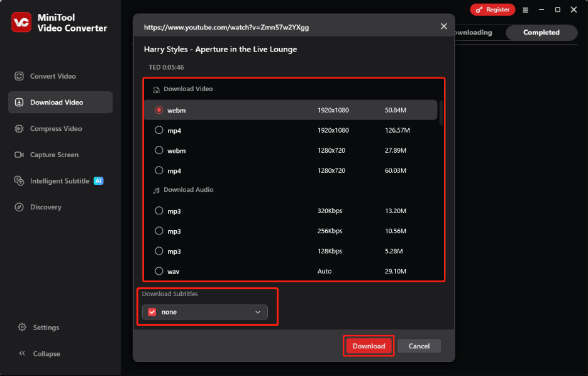Click the key icon on Register button

479,10
